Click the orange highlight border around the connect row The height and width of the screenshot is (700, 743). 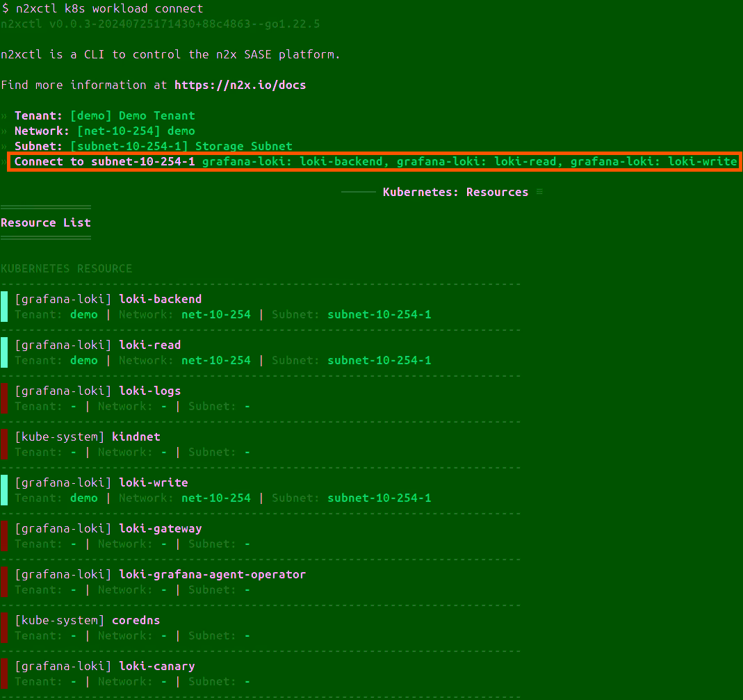(x=371, y=152)
